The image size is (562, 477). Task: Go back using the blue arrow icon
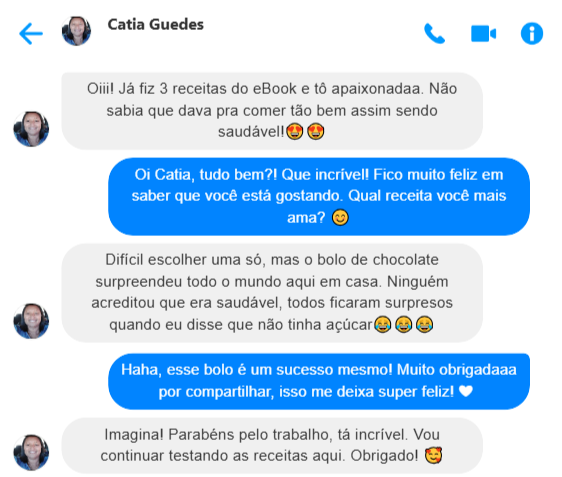[x=31, y=34]
